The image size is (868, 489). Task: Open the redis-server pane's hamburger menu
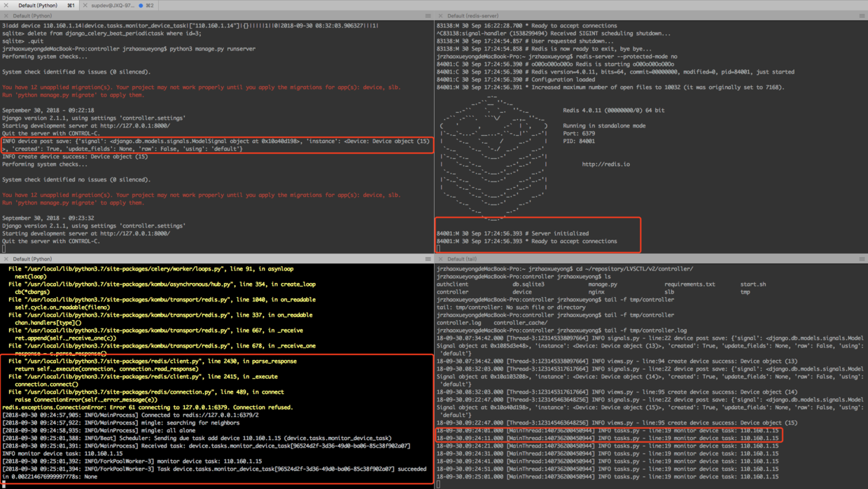coord(862,15)
